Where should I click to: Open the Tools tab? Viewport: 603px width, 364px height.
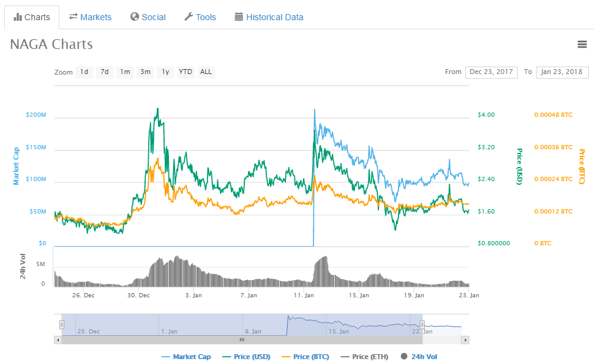click(200, 17)
